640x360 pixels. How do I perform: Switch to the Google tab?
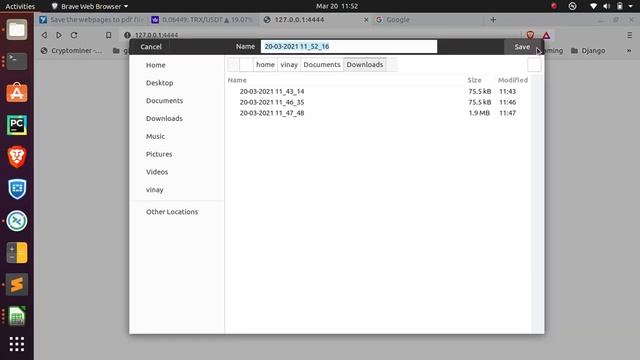coord(428,20)
